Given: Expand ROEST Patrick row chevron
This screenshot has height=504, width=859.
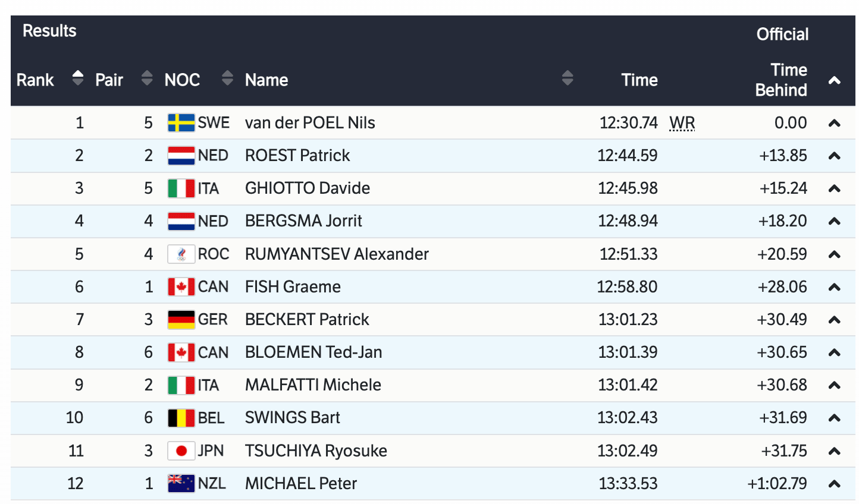Looking at the screenshot, I should pos(834,156).
